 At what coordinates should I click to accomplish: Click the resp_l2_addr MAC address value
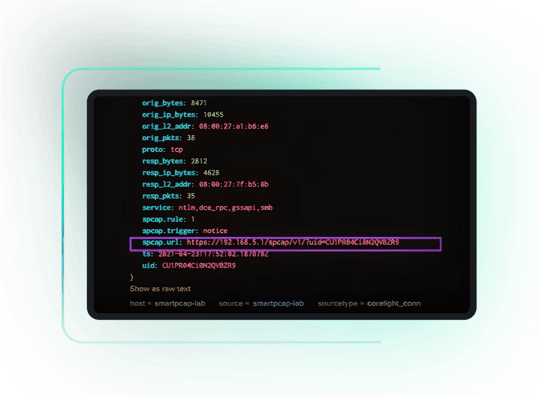(x=233, y=185)
